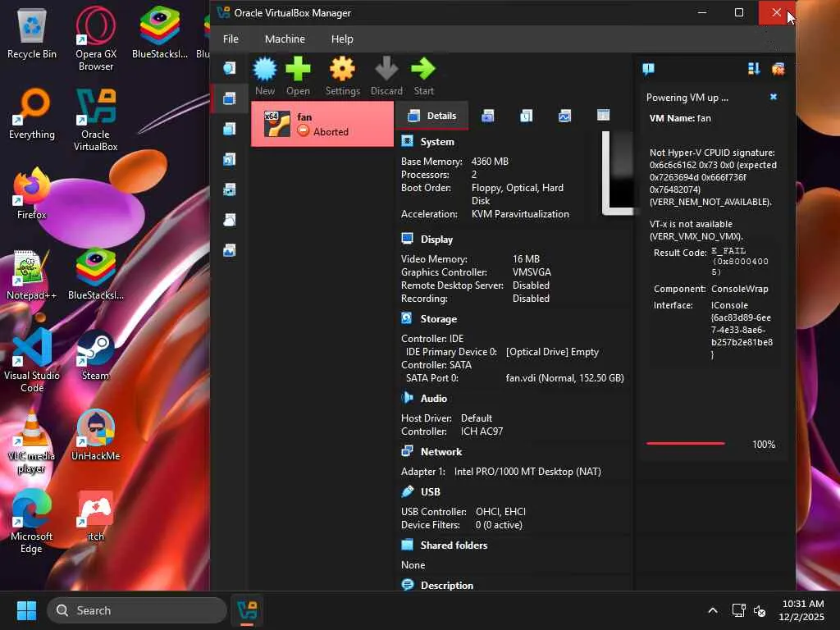This screenshot has height=630, width=840.
Task: Switch to the File Manager tab icon
Action: point(603,115)
